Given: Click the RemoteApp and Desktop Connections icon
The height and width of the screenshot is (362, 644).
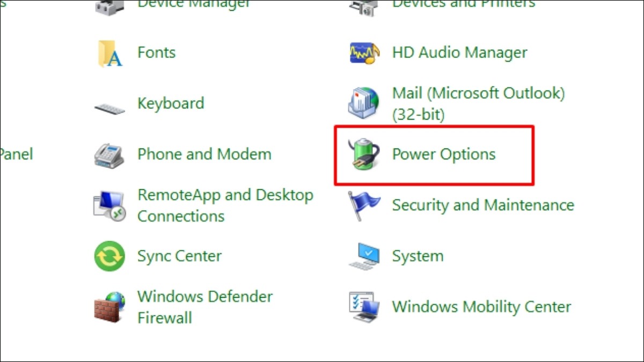Looking at the screenshot, I should (109, 206).
